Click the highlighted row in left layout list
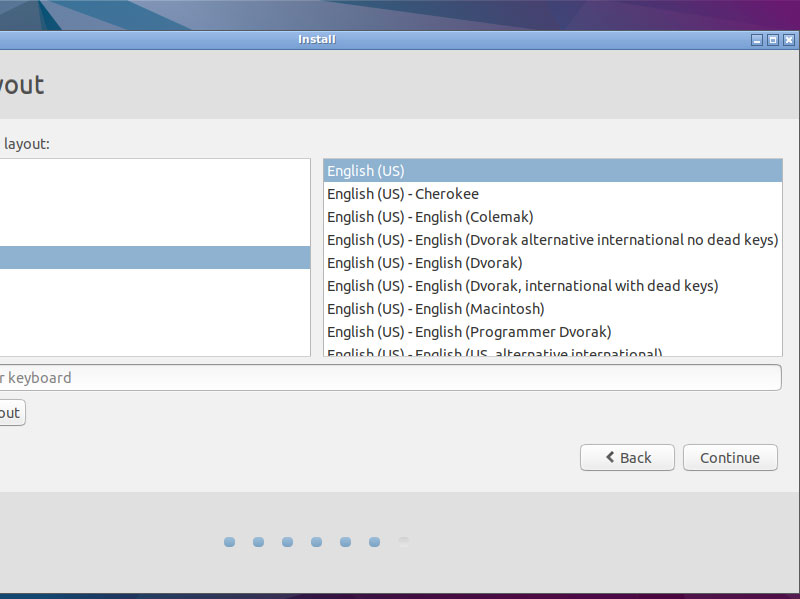The width and height of the screenshot is (800, 599). pyautogui.click(x=155, y=258)
